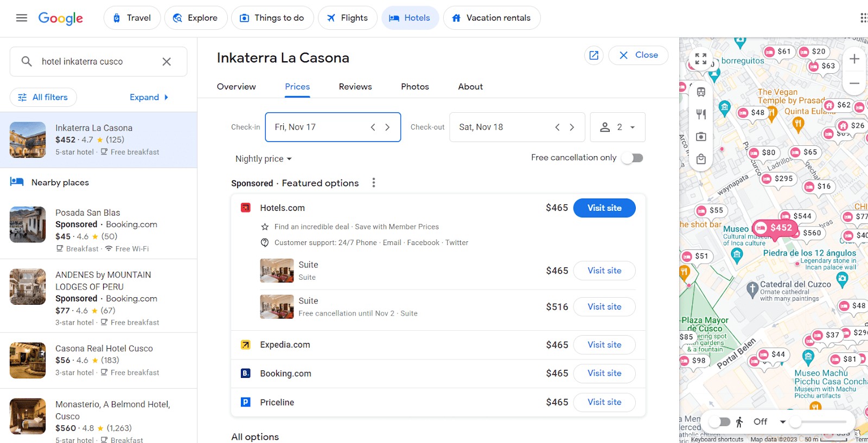Viewport: 868px width, 443px height.
Task: Expand the filters panel
Action: pyautogui.click(x=149, y=98)
